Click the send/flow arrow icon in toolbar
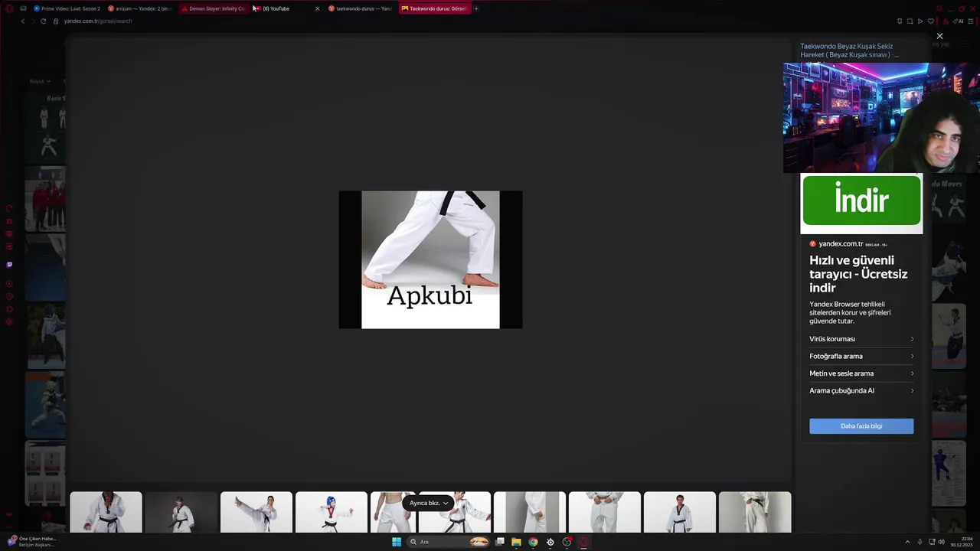This screenshot has width=980, height=551. [x=920, y=21]
